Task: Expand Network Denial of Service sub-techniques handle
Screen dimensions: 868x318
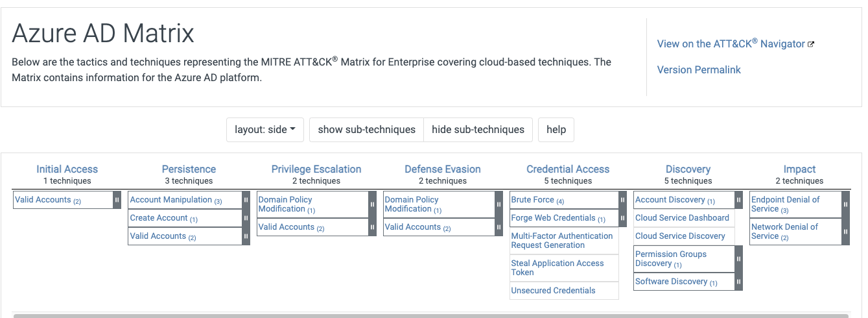Action: click(x=845, y=232)
